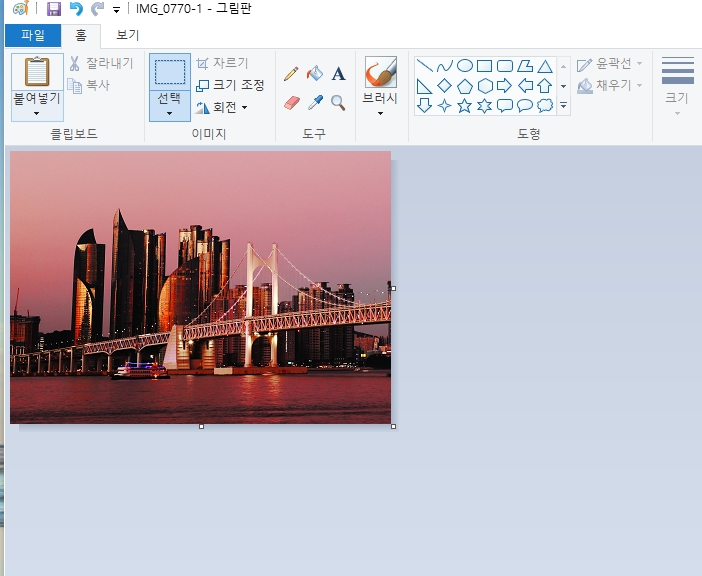Choose the Five-point star shape
The image size is (702, 576).
point(464,106)
